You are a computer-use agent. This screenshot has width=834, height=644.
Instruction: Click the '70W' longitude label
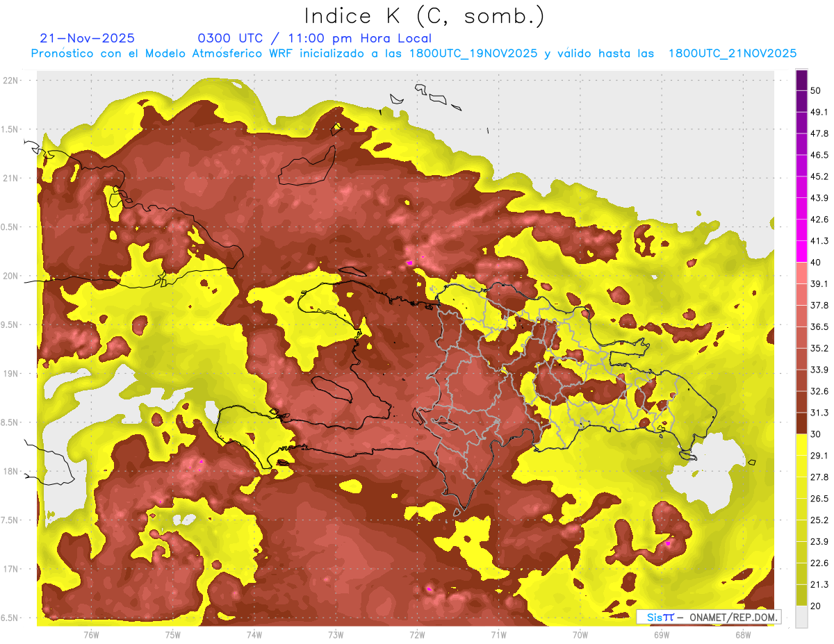click(x=580, y=634)
